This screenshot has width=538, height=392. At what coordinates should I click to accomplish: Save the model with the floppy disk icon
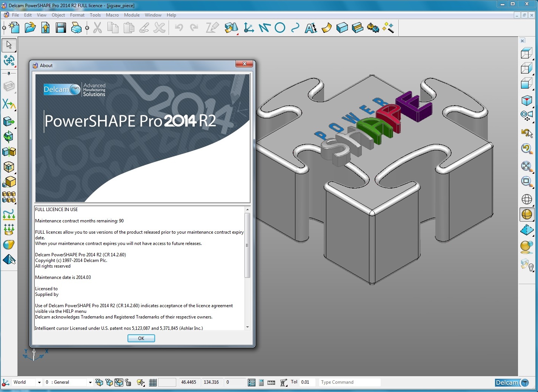tap(61, 28)
